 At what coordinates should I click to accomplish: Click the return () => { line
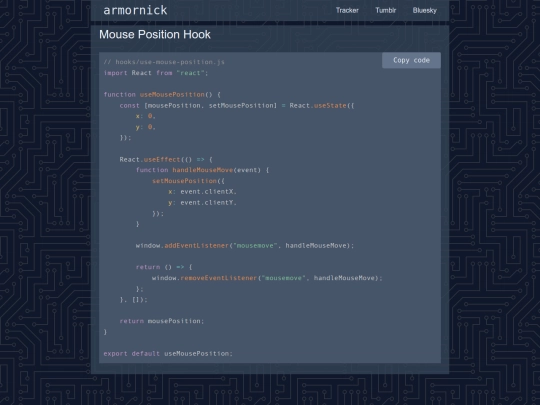[x=164, y=267]
